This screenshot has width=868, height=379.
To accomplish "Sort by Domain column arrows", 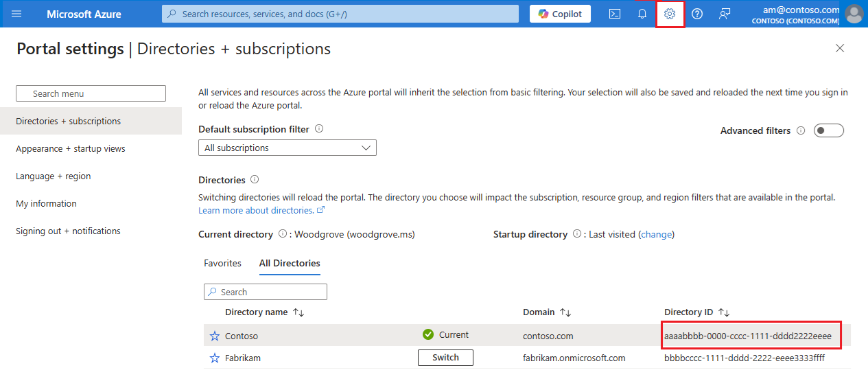I will click(565, 312).
